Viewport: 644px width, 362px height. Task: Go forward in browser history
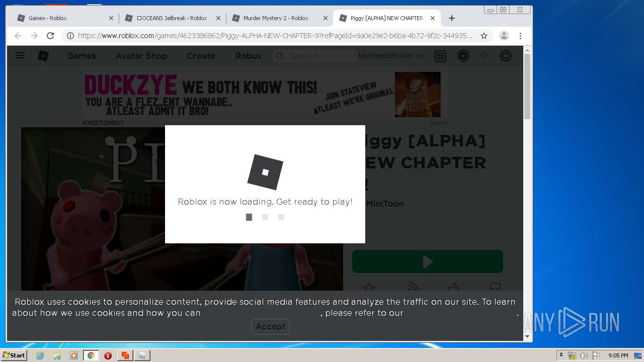(34, 36)
